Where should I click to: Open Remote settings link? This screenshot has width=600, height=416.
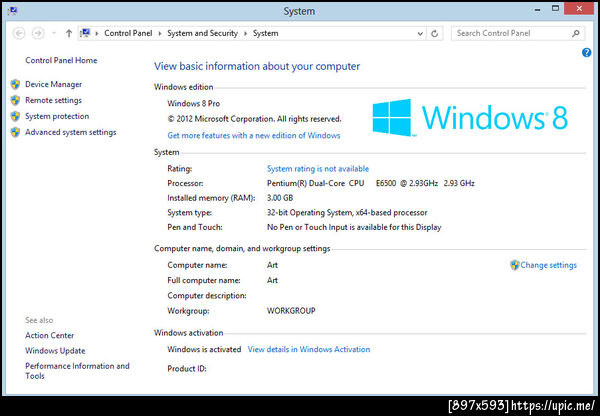[54, 100]
